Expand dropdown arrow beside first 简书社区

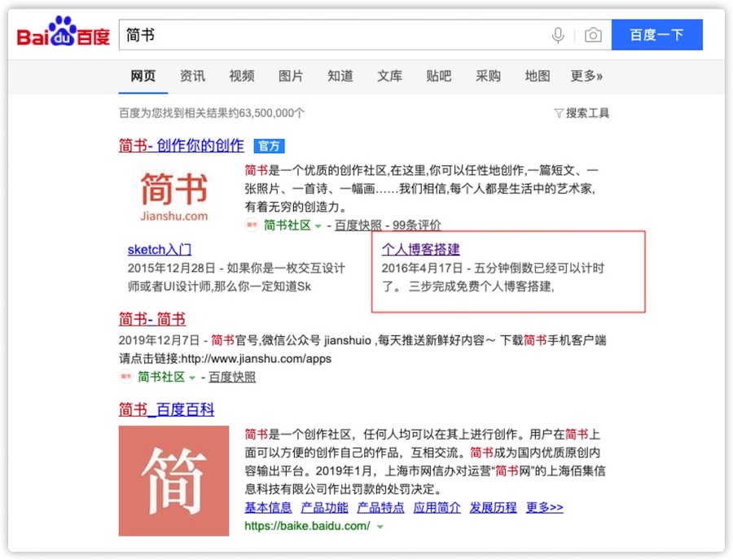(318, 226)
